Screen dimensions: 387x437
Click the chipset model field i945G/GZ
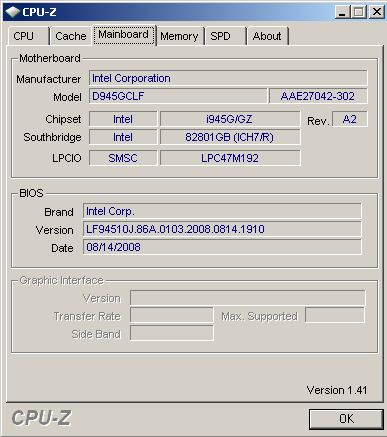point(230,119)
